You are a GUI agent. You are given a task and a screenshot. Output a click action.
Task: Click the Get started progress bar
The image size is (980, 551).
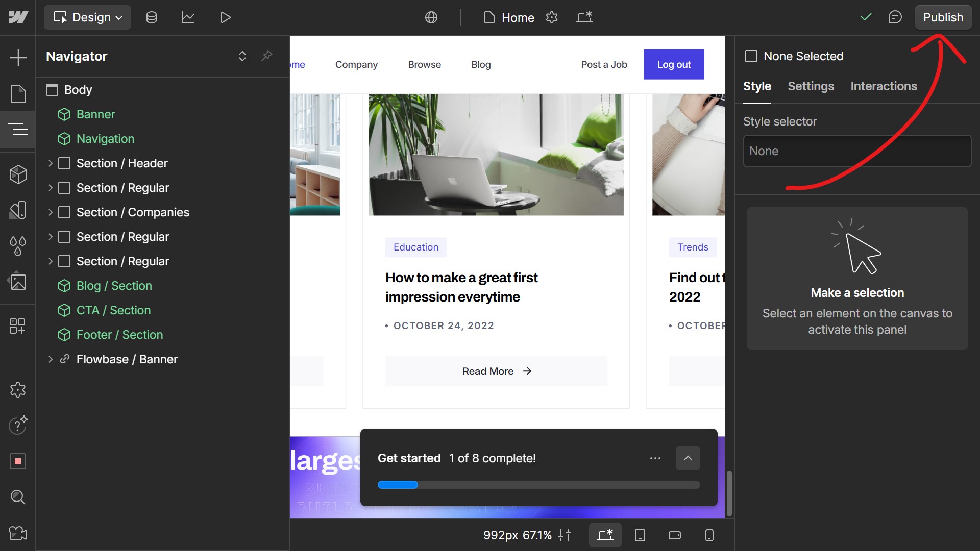538,485
